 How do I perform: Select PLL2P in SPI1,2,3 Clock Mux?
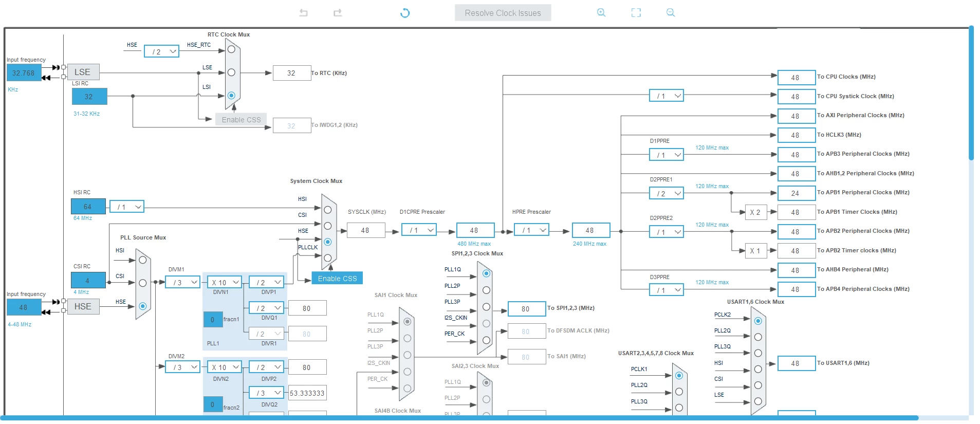click(486, 290)
